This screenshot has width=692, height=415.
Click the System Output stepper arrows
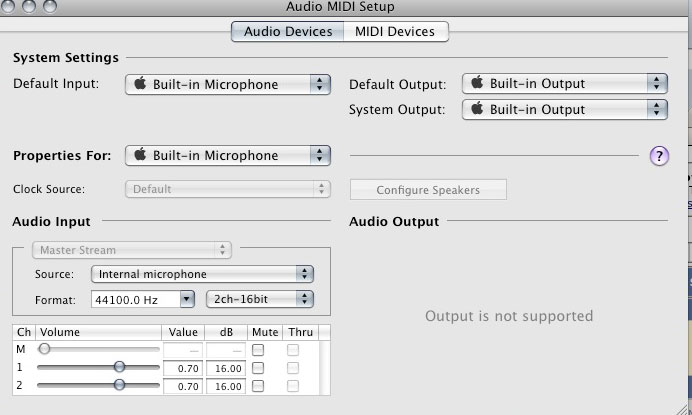[x=657, y=109]
